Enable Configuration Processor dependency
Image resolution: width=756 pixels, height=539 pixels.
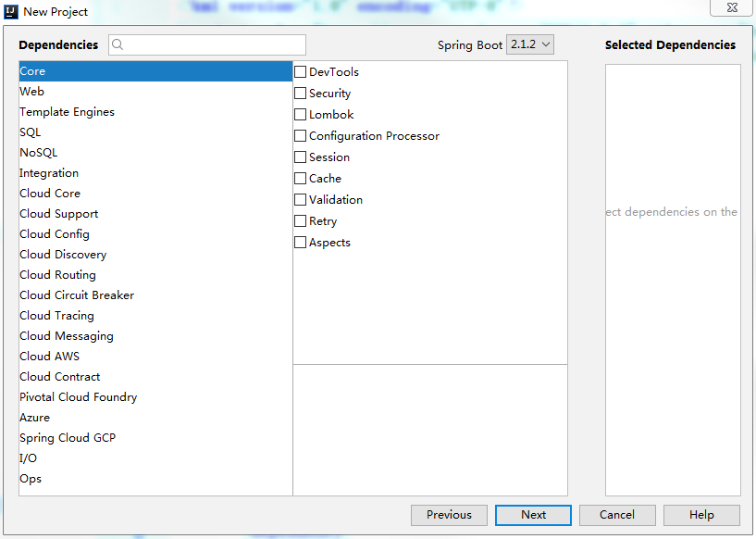(300, 135)
